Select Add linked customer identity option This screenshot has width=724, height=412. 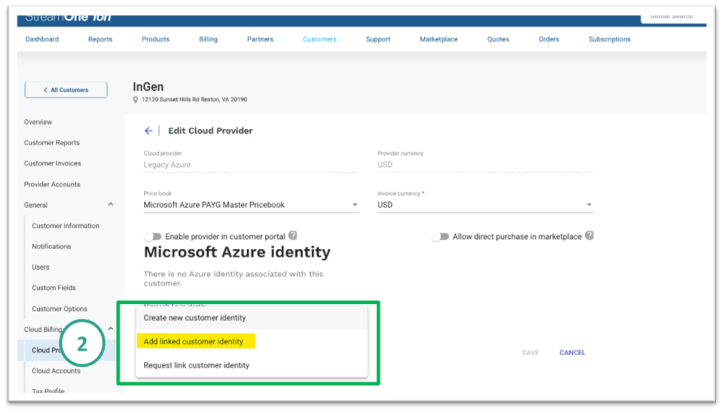point(195,342)
